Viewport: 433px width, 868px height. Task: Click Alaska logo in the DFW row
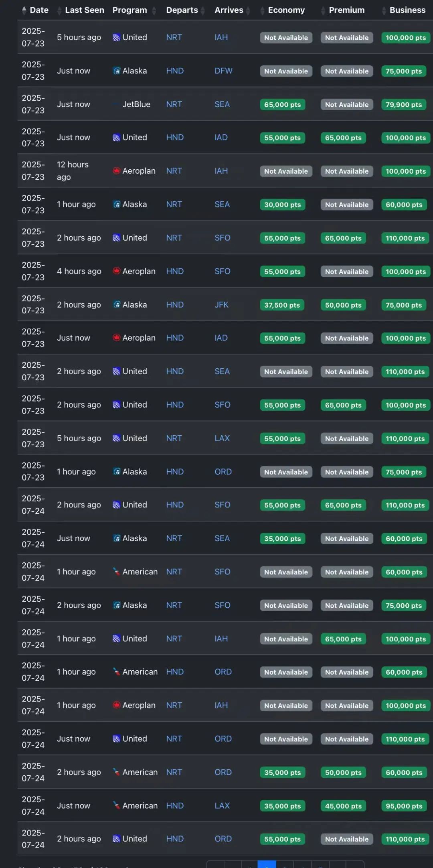tap(117, 71)
